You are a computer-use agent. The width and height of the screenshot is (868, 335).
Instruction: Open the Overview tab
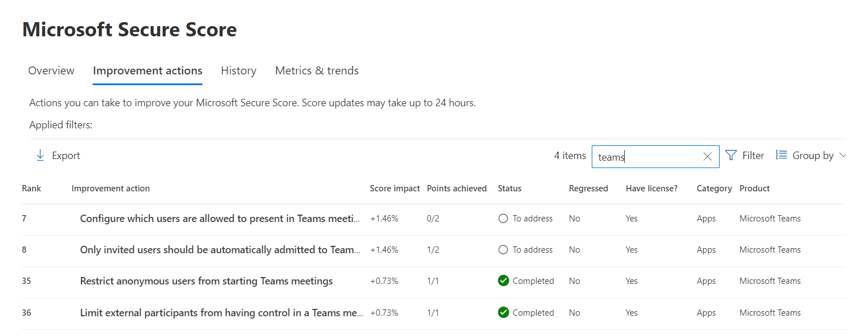(x=51, y=70)
